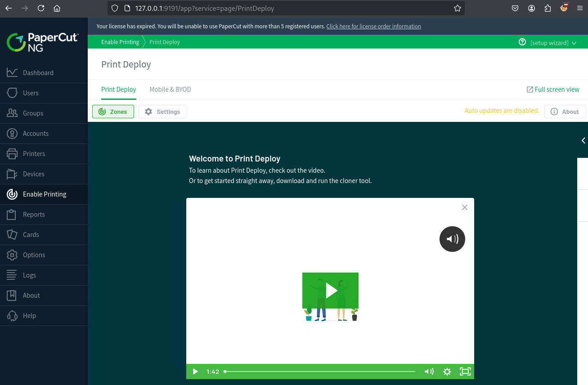Play video with control bar play button
The image size is (588, 385).
tap(195, 372)
